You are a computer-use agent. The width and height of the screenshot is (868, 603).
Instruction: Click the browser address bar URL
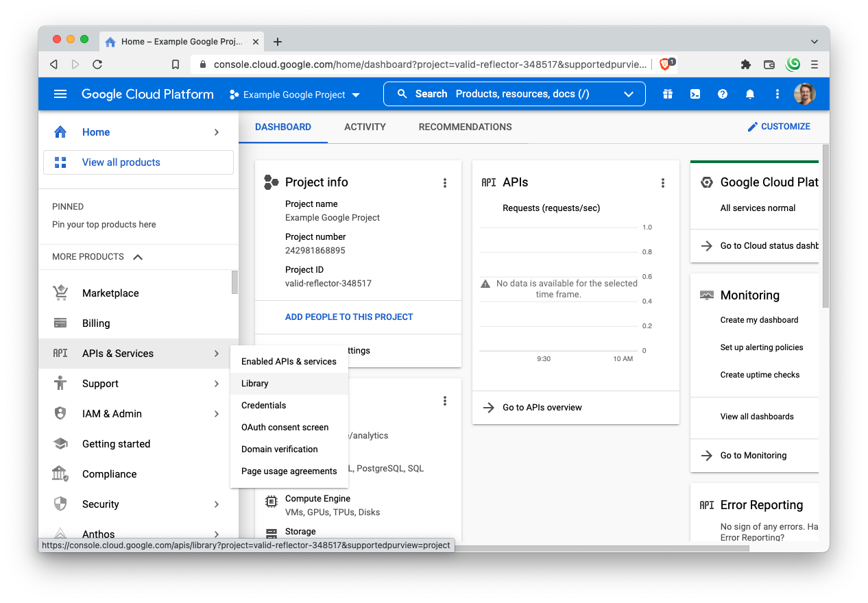(430, 64)
